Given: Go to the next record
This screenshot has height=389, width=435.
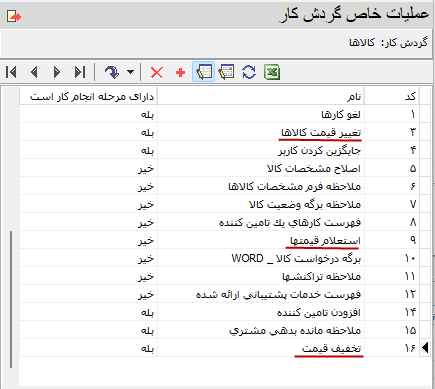Looking at the screenshot, I should point(57,72).
